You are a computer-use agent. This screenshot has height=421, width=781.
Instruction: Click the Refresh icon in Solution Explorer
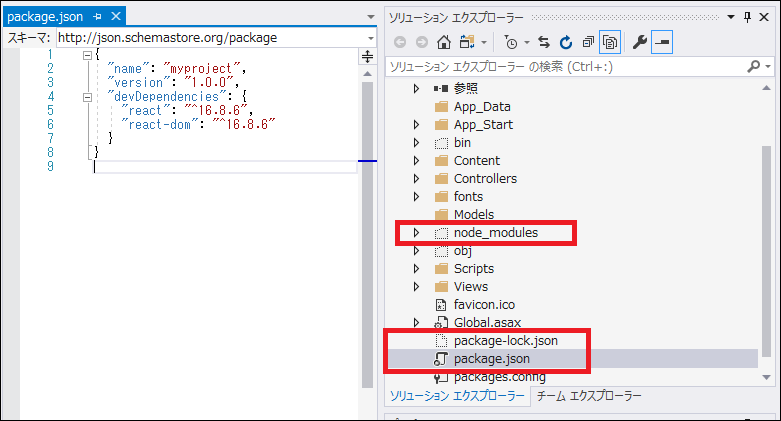pyautogui.click(x=566, y=42)
